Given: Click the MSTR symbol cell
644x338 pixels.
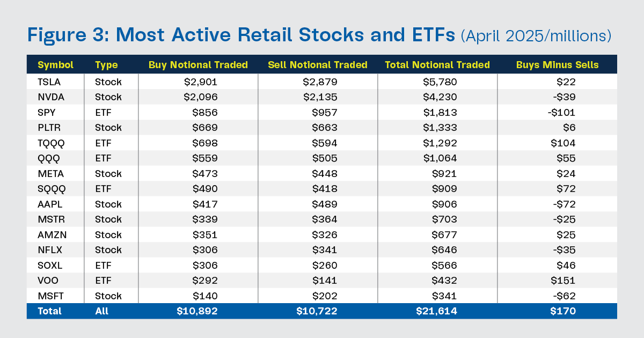Looking at the screenshot, I should [50, 219].
